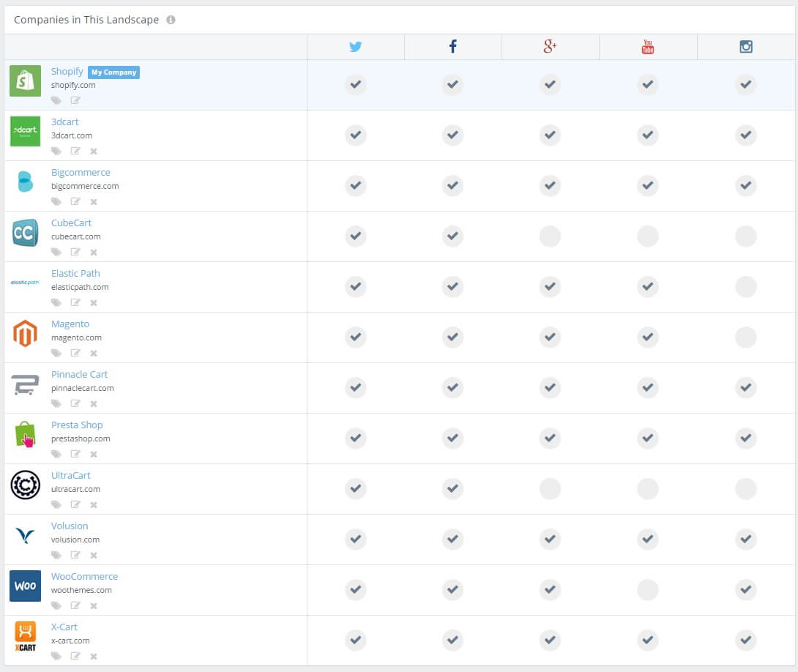Enable WooCommerce YouTube circle
The height and width of the screenshot is (672, 798).
tap(647, 589)
